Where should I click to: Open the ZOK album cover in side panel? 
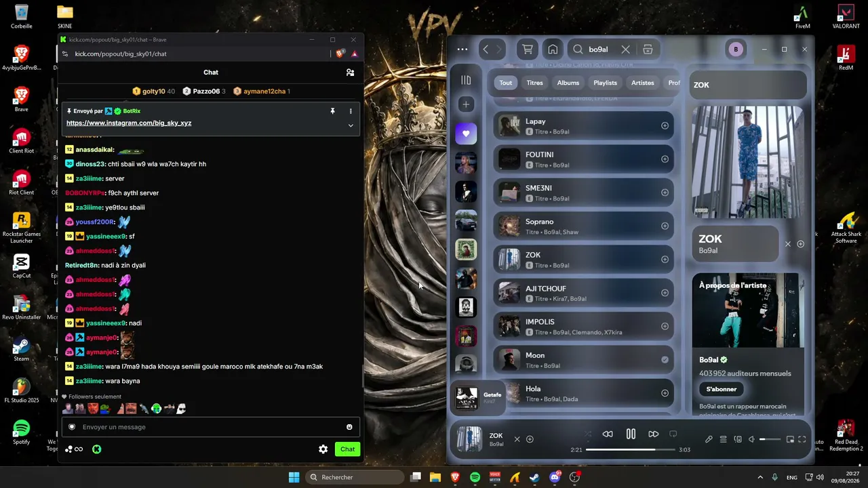[747, 161]
